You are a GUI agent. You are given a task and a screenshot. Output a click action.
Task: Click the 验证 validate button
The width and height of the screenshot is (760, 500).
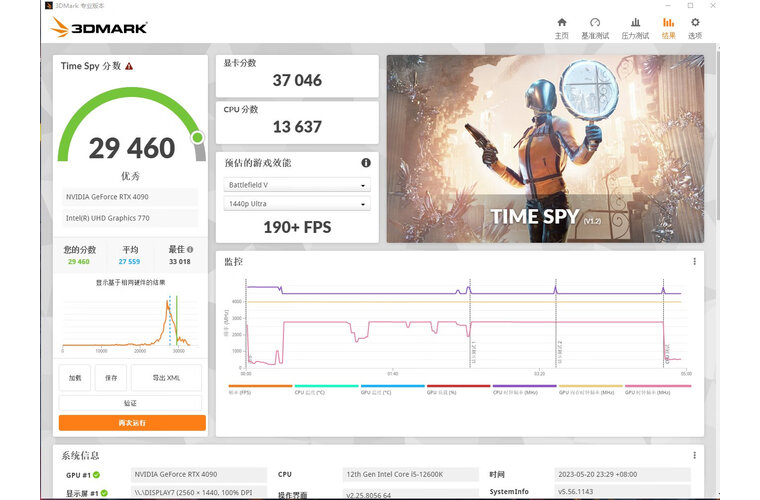(130, 403)
